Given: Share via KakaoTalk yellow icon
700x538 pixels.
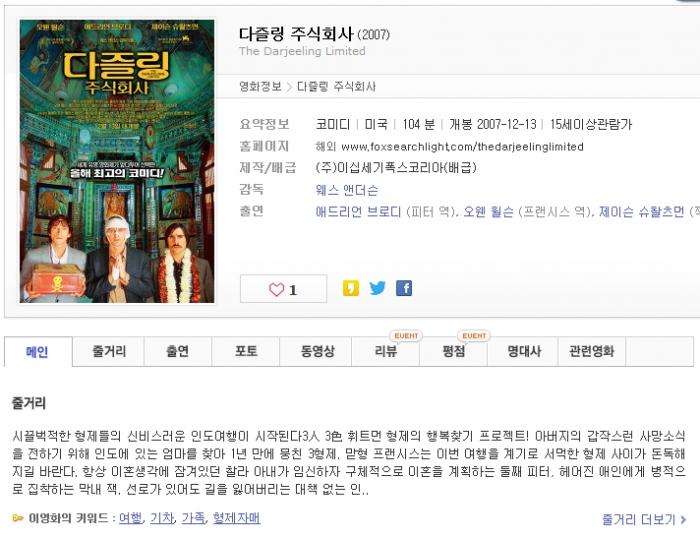Looking at the screenshot, I should pyautogui.click(x=350, y=288).
